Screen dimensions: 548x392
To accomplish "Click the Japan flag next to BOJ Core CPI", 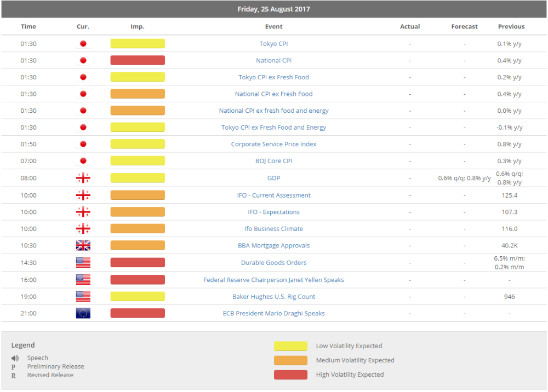I will [83, 160].
